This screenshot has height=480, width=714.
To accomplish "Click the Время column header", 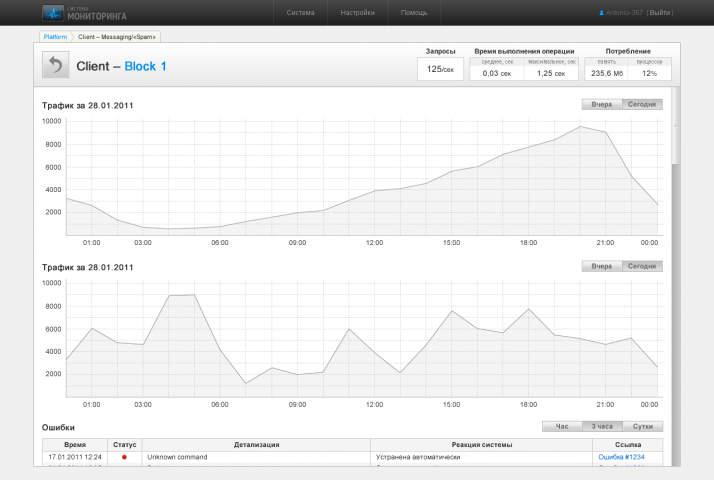I will pos(75,445).
